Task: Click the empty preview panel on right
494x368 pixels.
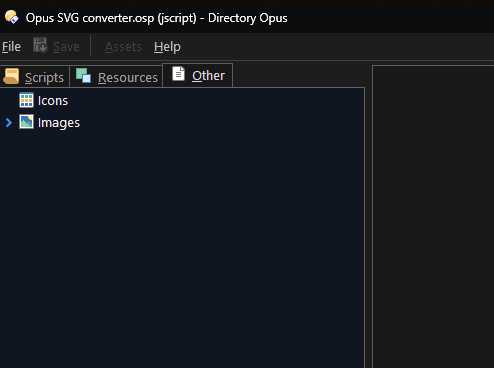Action: coord(433,217)
